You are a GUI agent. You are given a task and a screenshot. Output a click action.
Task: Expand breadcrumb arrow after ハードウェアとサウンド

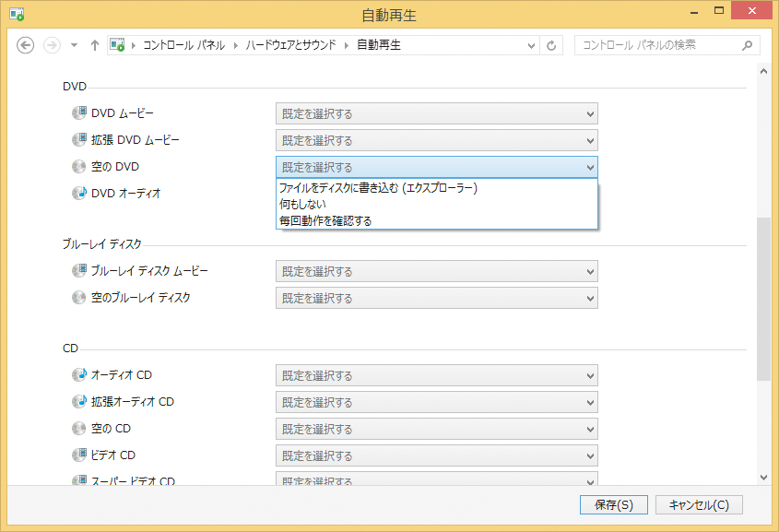coord(347,46)
